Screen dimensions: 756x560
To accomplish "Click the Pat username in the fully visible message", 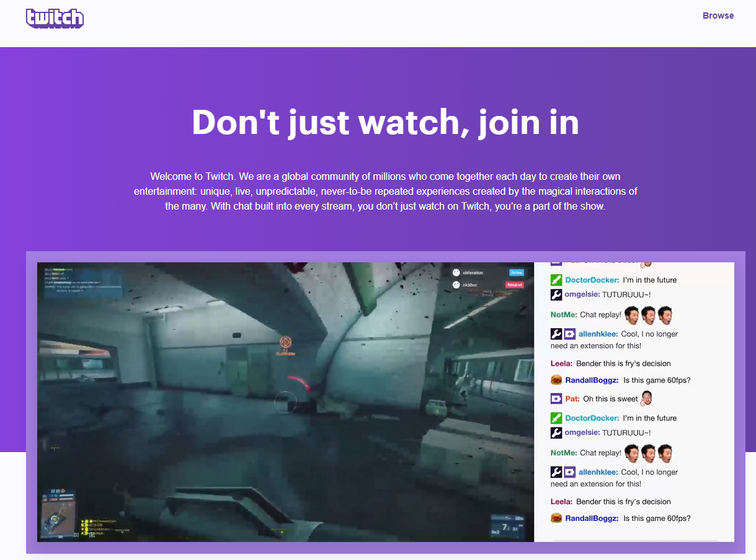I will point(572,399).
